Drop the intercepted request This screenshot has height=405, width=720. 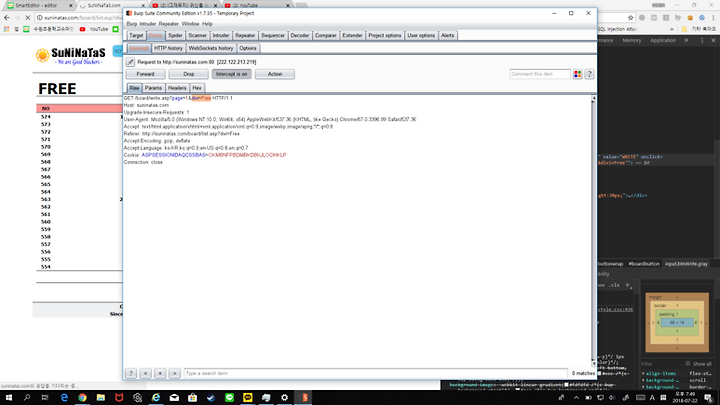189,74
